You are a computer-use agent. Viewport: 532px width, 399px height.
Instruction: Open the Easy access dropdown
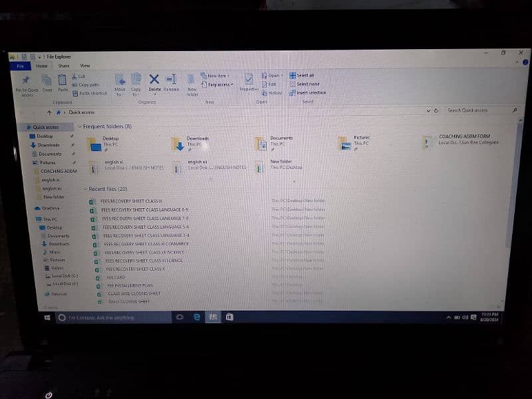point(220,84)
